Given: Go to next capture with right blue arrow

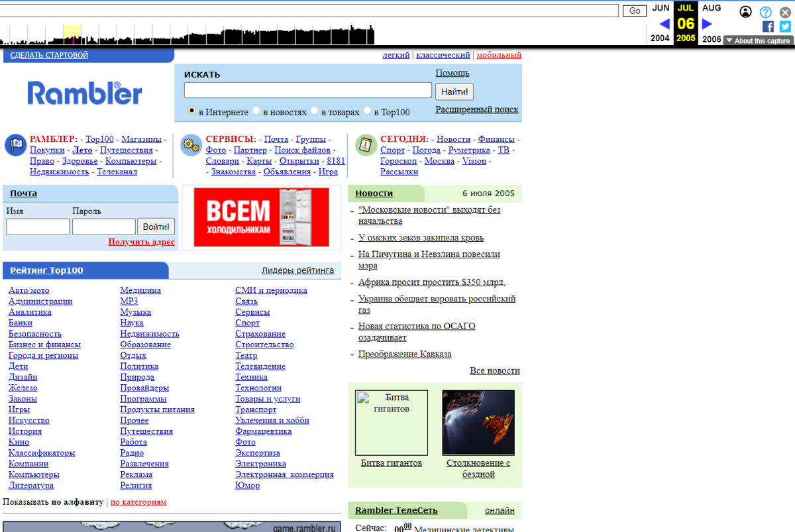Looking at the screenshot, I should (x=707, y=24).
